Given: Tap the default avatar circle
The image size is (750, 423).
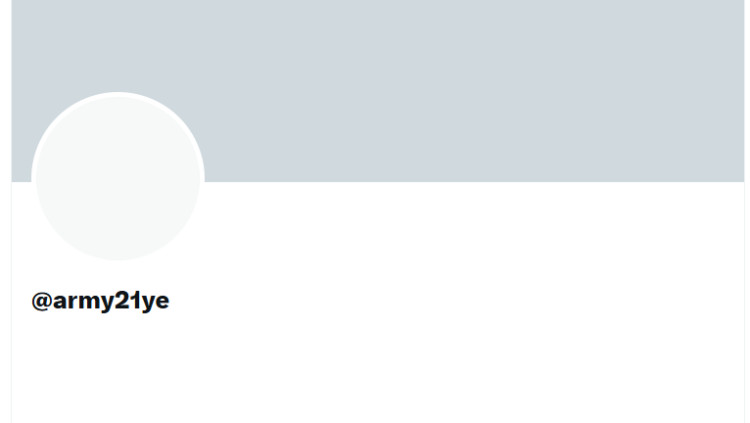Looking at the screenshot, I should point(118,178).
